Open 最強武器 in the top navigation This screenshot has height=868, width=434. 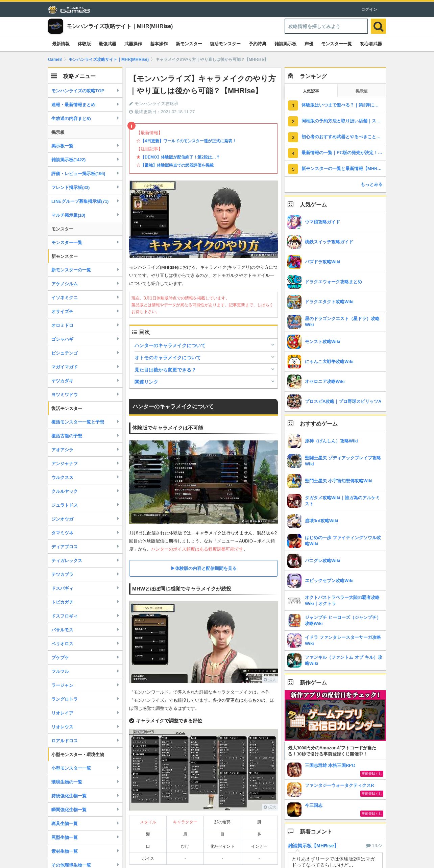[107, 44]
